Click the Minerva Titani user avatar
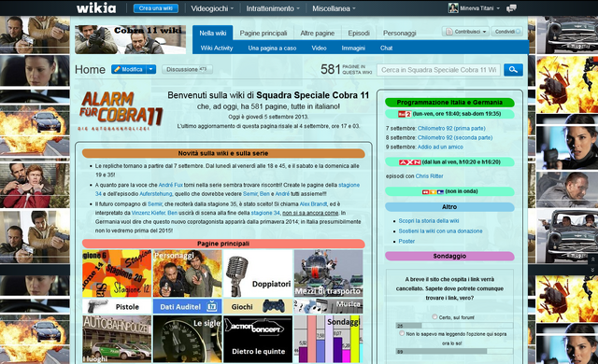Screen dimensions: 598x364 click(453, 8)
